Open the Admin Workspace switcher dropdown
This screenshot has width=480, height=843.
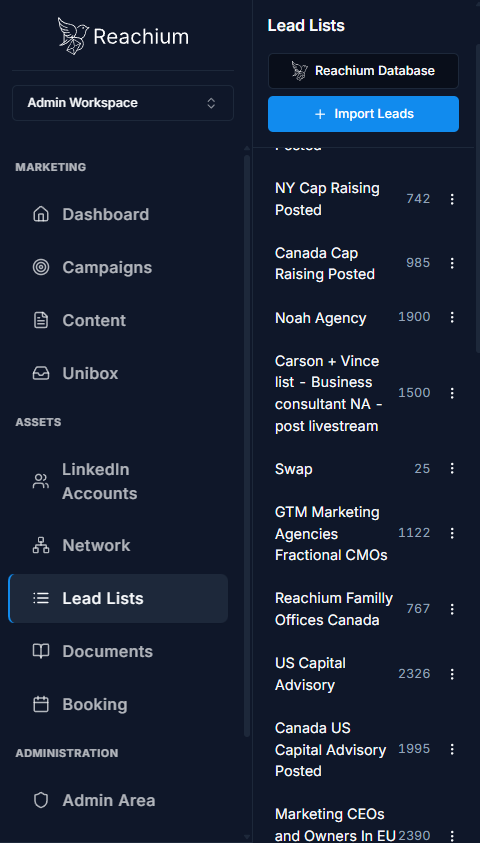(x=123, y=103)
